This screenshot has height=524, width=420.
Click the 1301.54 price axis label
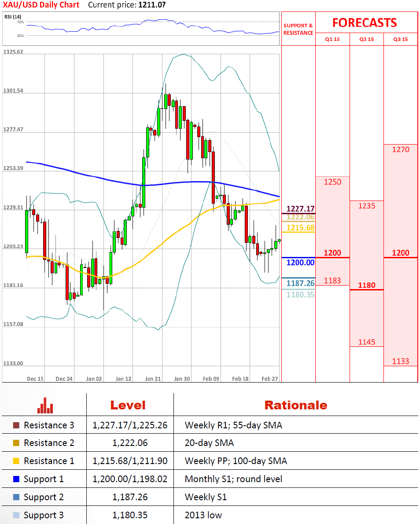coord(13,90)
